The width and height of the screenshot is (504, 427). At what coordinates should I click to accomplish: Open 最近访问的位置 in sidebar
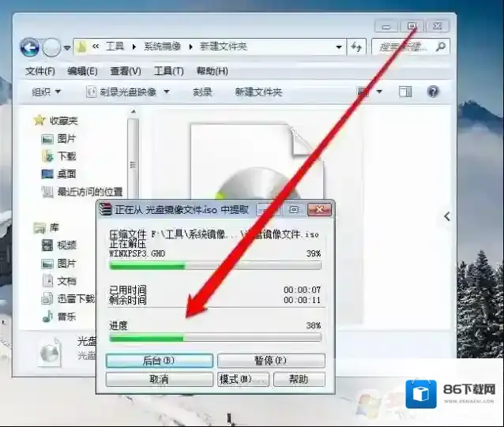[88, 192]
